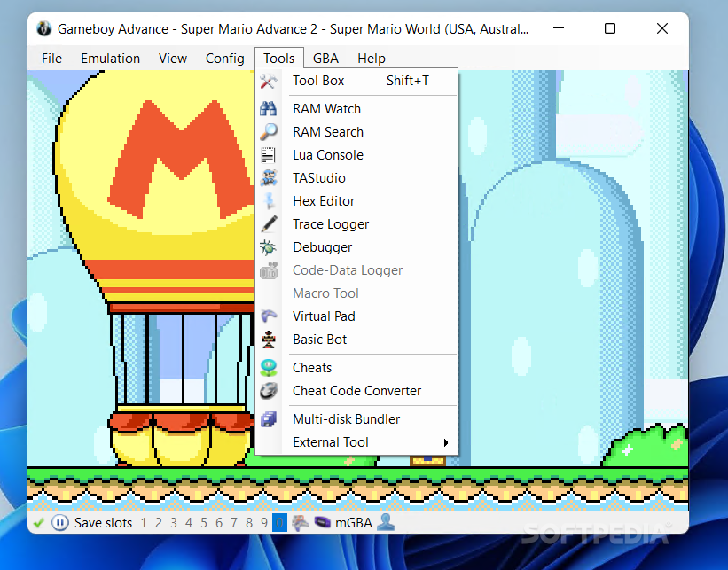This screenshot has width=728, height=570.
Task: Select save slot 4
Action: [x=189, y=523]
